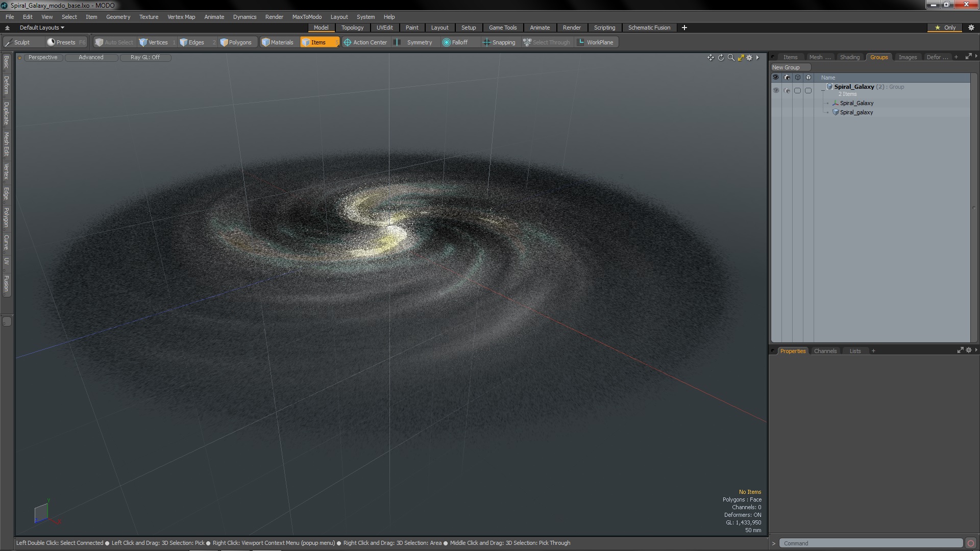Toggle first checkbox for Spiral_Galaxy group
The image size is (980, 551).
[x=797, y=90]
